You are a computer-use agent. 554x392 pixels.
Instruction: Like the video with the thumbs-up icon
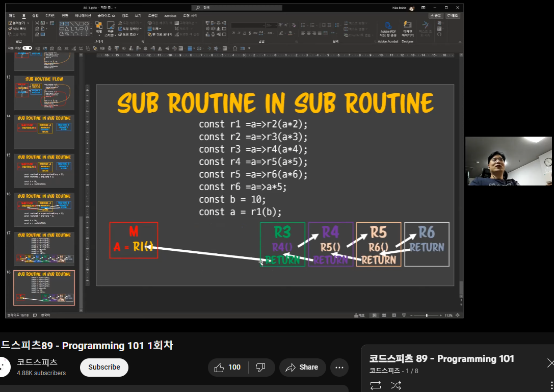(220, 368)
